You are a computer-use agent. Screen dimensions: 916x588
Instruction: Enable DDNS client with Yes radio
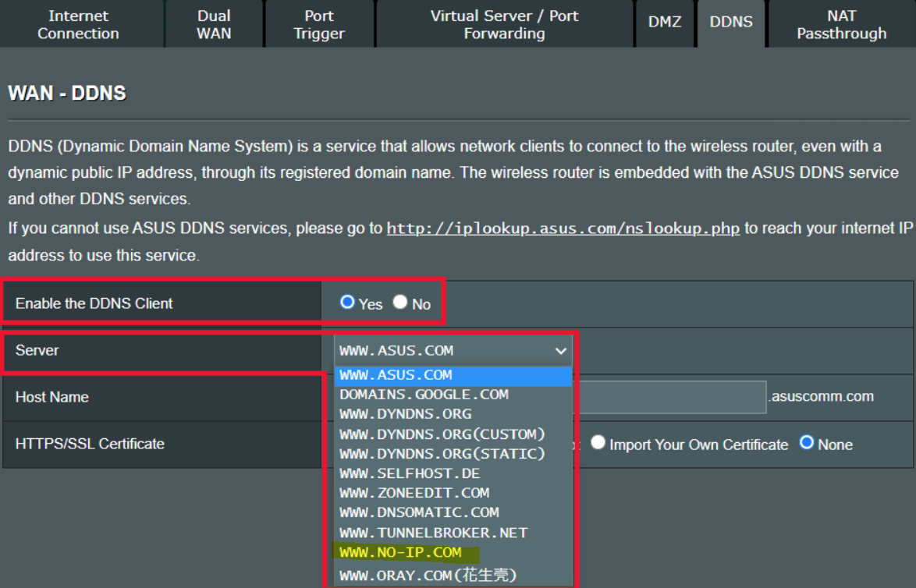(x=347, y=302)
